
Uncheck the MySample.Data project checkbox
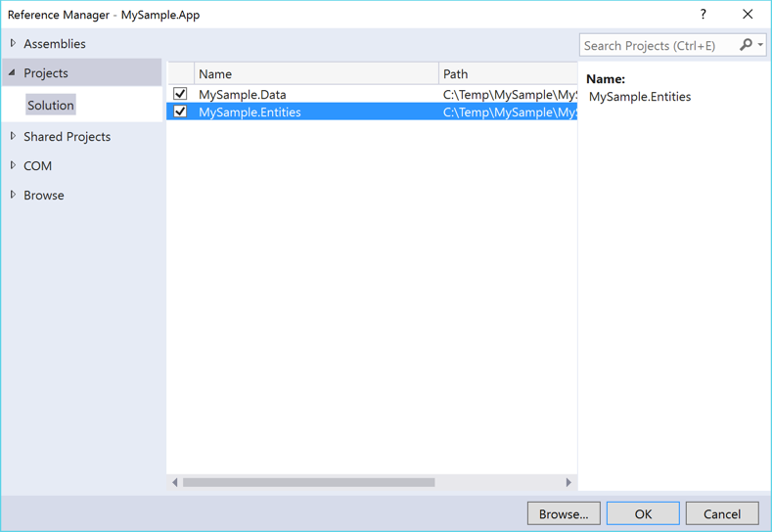[x=180, y=95]
